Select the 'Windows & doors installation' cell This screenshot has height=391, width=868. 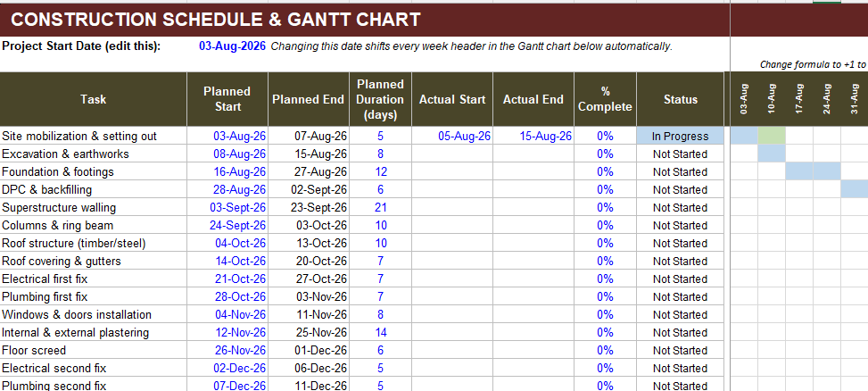[x=94, y=314]
